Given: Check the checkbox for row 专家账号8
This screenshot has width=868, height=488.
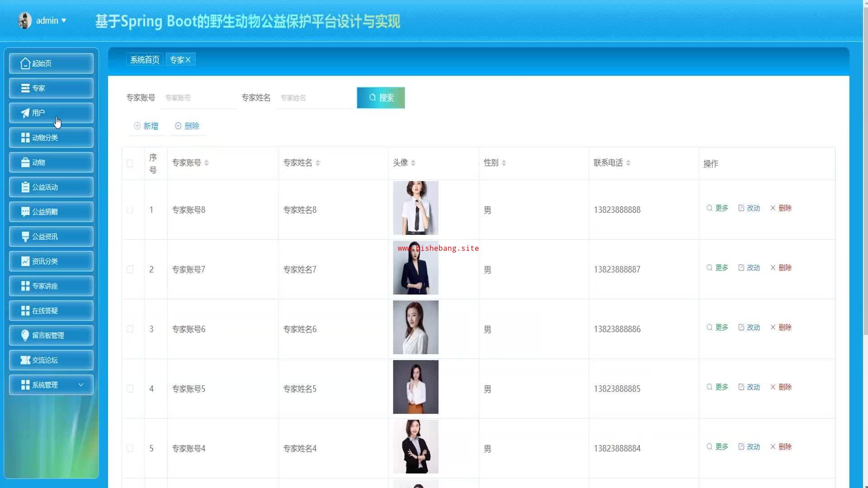Looking at the screenshot, I should tap(130, 210).
